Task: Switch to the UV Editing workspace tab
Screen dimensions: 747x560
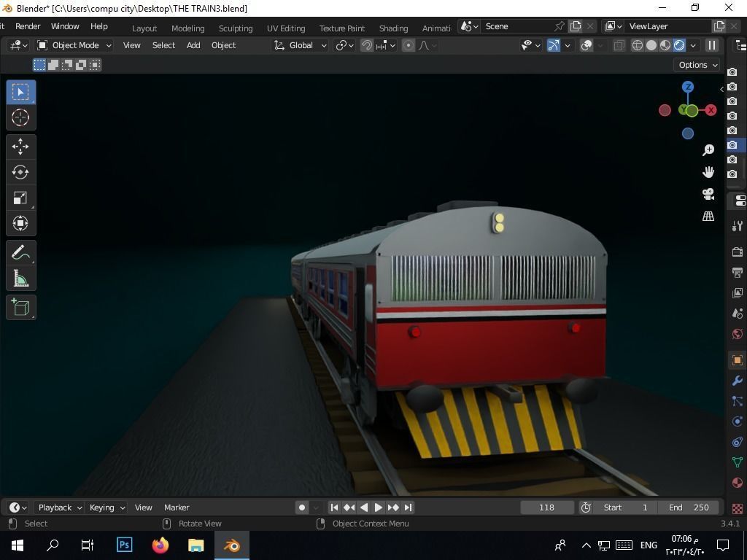Action: click(x=286, y=28)
